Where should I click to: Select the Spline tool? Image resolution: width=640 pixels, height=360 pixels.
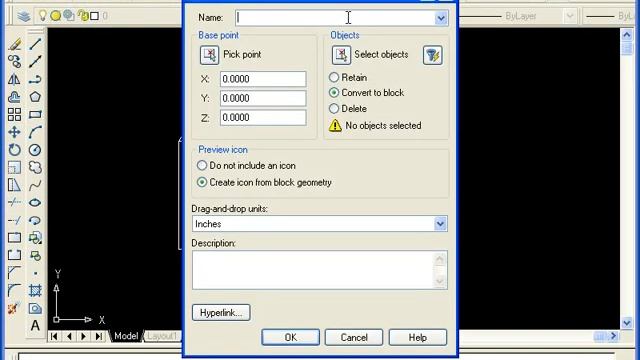click(35, 185)
